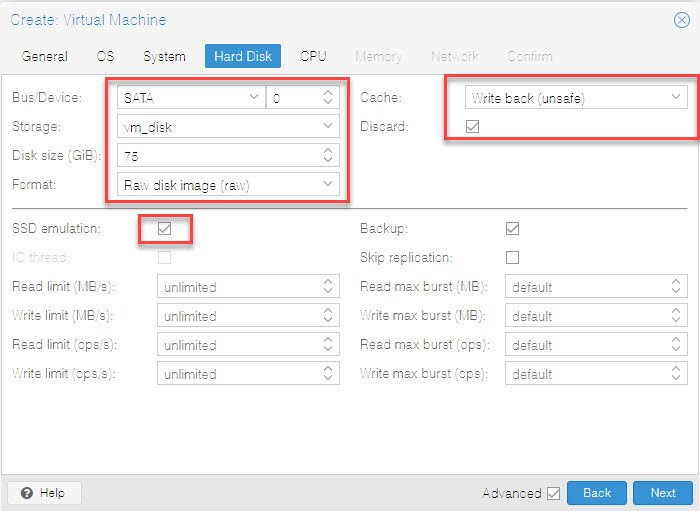
Task: Open the Cache Write back dropdown
Action: (x=576, y=97)
